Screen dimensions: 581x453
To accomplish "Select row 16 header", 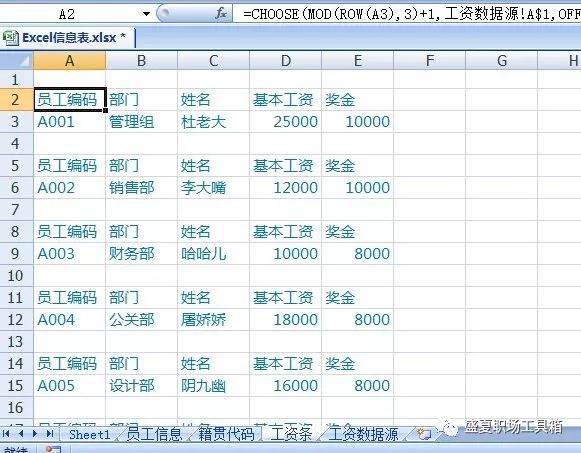I will coord(17,407).
